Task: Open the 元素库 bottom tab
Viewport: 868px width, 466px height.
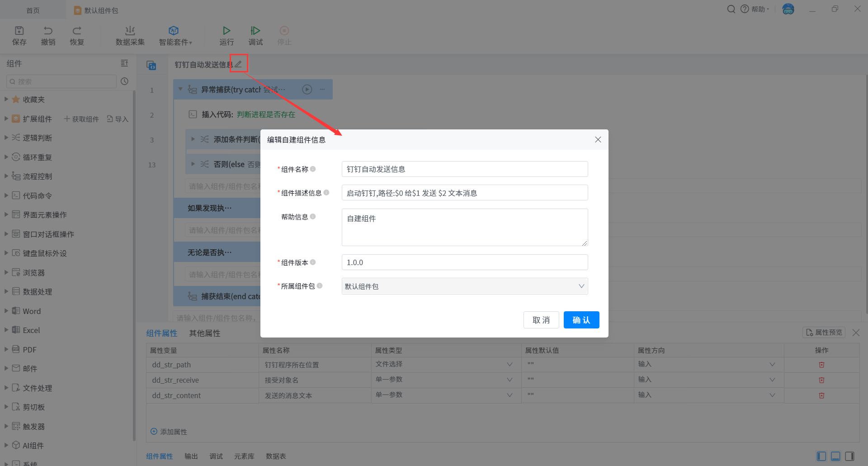Action: [244, 456]
